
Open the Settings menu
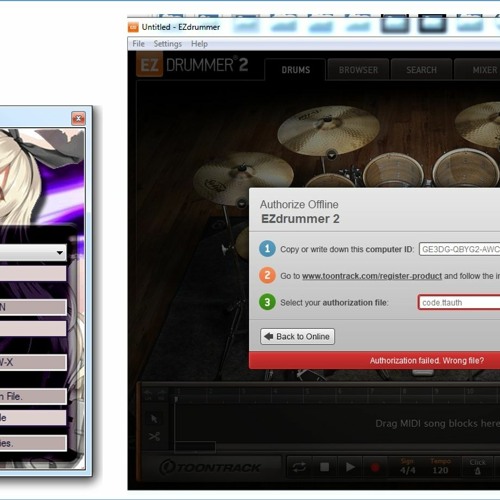coord(168,44)
